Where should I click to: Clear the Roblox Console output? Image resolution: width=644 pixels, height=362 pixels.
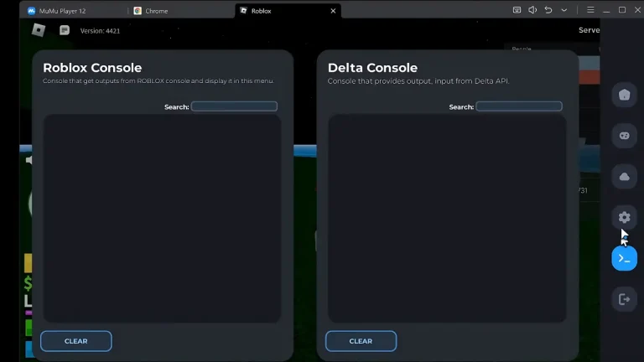pos(75,341)
